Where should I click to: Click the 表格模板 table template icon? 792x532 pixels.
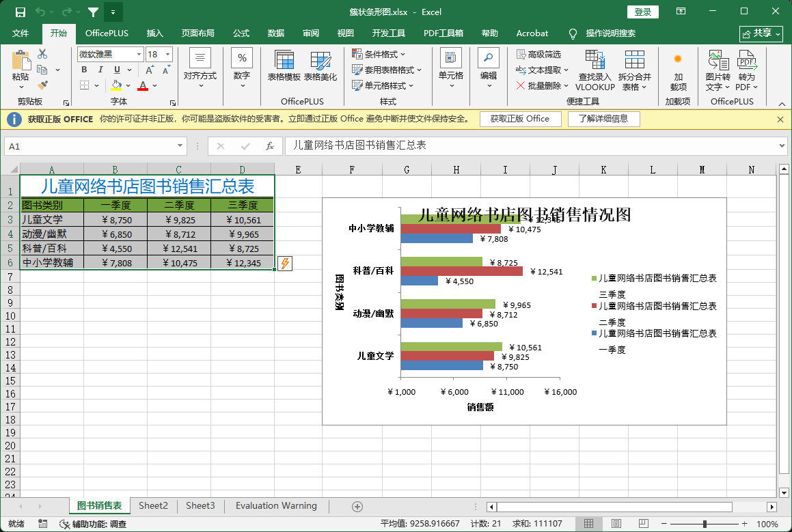(x=284, y=66)
